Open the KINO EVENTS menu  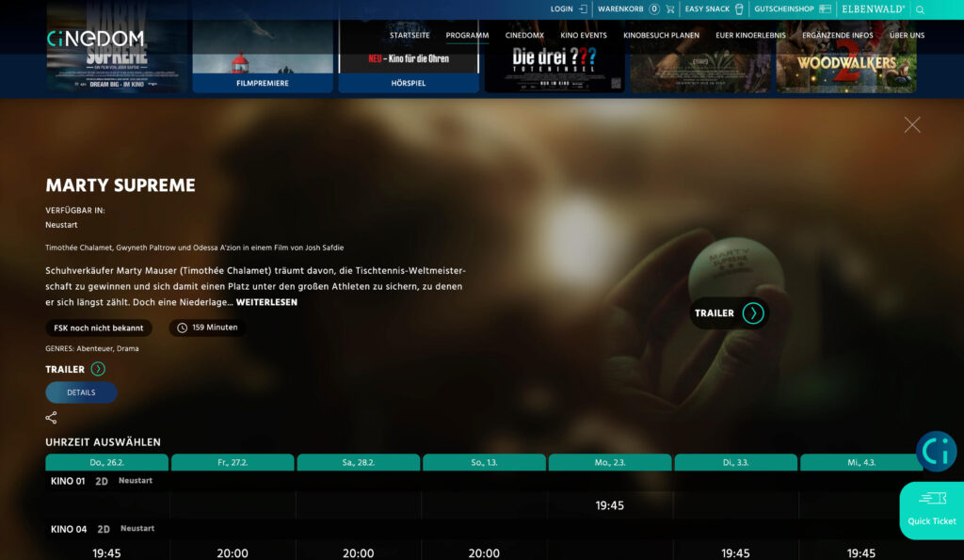click(x=584, y=36)
